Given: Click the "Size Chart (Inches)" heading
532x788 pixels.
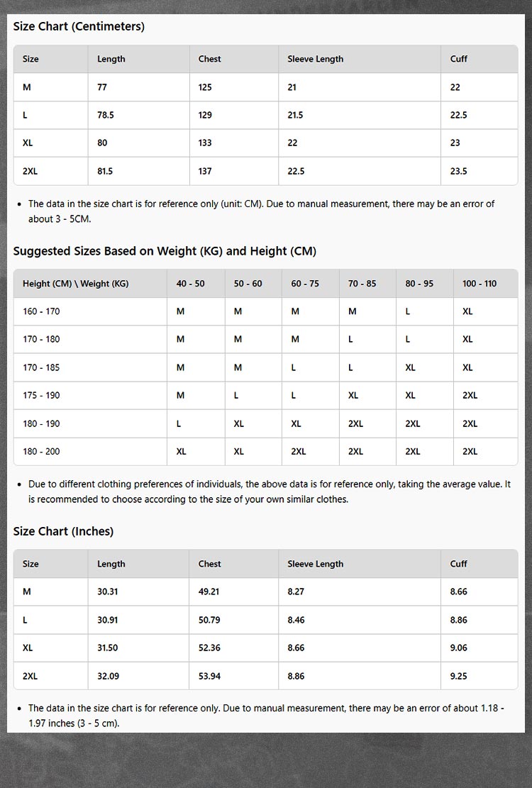Looking at the screenshot, I should pos(63,531).
